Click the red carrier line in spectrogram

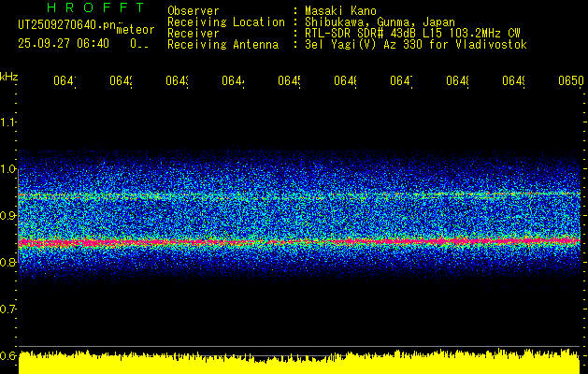coord(299,241)
